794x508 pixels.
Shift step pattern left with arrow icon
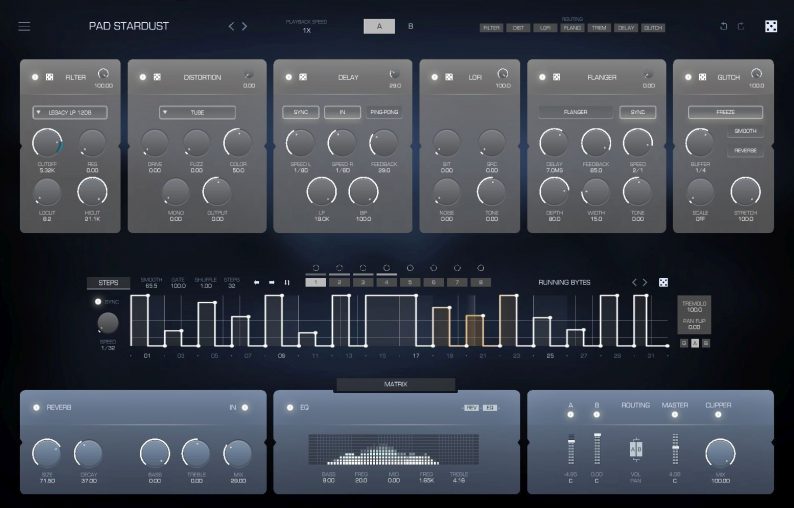coord(256,283)
